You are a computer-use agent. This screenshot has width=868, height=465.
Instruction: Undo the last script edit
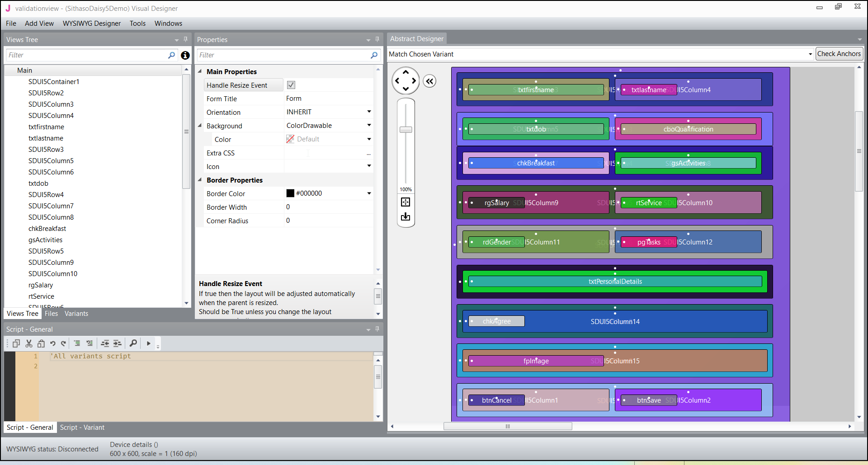[52, 343]
